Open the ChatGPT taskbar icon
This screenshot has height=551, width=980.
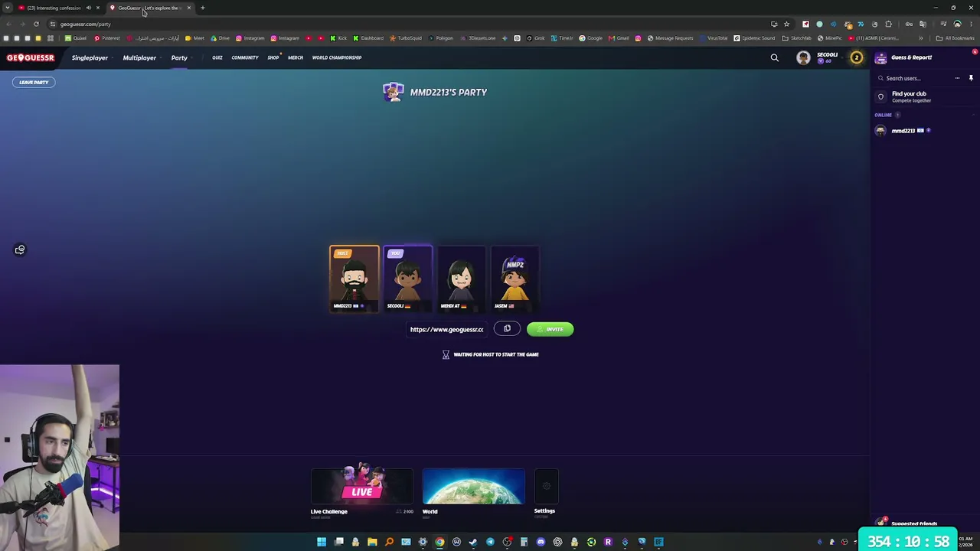(557, 542)
